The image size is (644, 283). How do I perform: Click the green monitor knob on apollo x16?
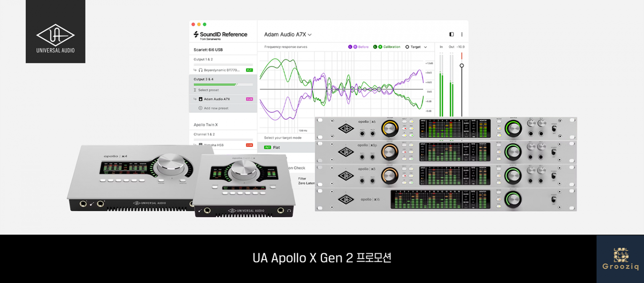[513, 199]
